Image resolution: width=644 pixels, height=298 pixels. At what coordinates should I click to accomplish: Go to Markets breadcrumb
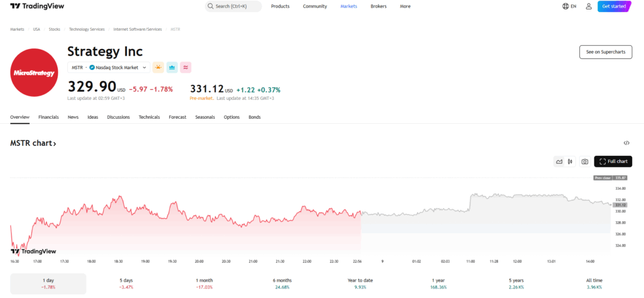point(17,29)
